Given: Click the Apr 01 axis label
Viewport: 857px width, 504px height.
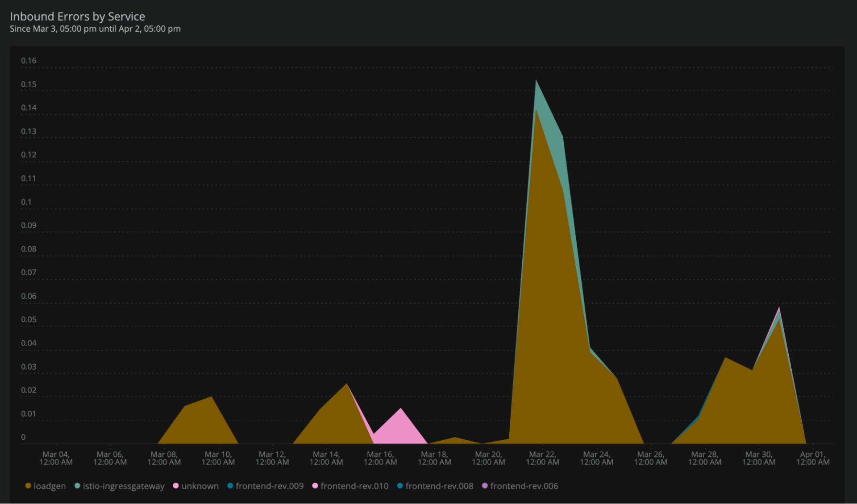Looking at the screenshot, I should click(813, 458).
